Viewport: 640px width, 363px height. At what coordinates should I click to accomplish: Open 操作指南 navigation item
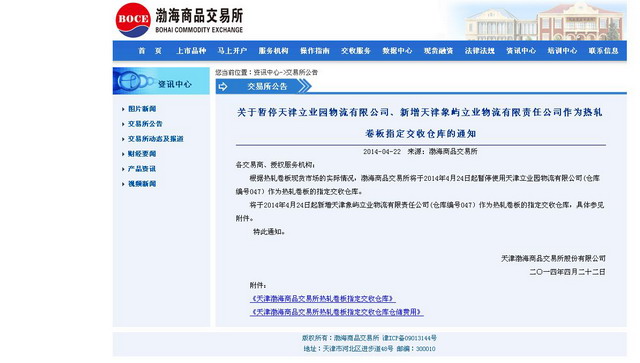click(315, 51)
